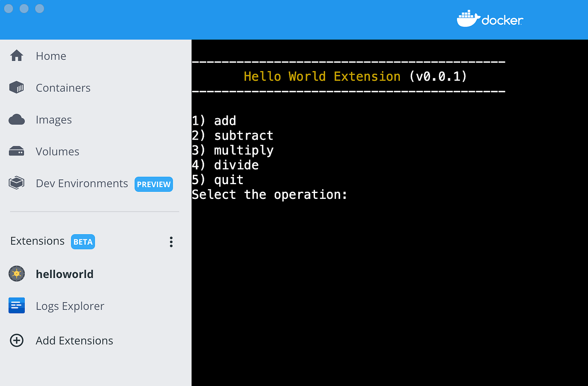Select the Extensions header label
588x386 pixels.
pos(37,241)
